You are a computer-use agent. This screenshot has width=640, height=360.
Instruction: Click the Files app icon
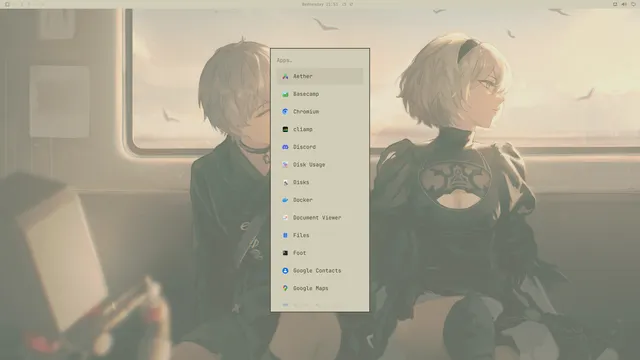coord(285,235)
